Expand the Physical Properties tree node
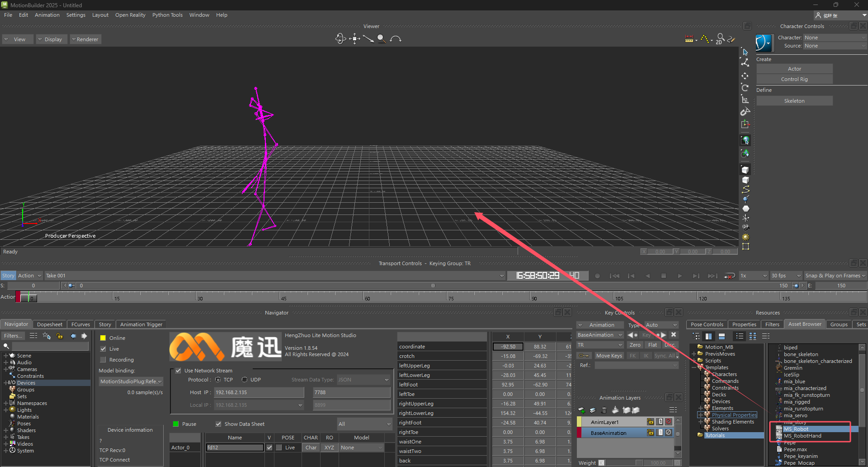The width and height of the screenshot is (868, 467). click(x=700, y=415)
